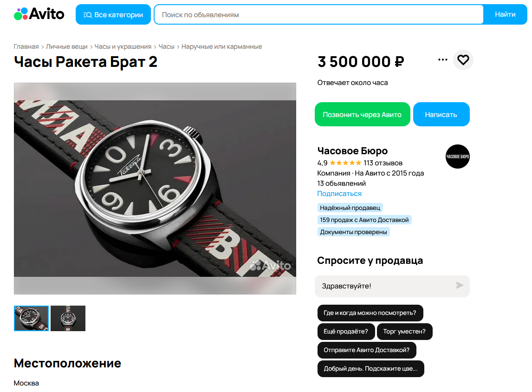This screenshot has width=532, height=392.
Task: Open Часовое Бюро seller avatar
Action: (x=457, y=157)
